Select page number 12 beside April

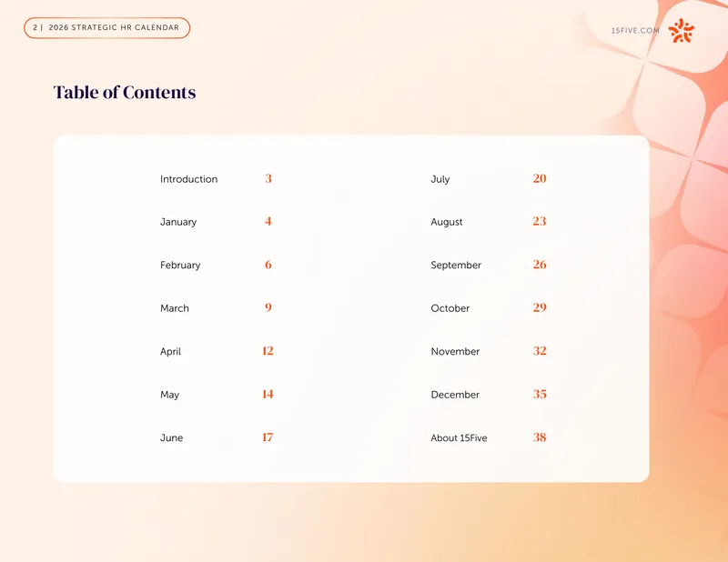coord(268,351)
